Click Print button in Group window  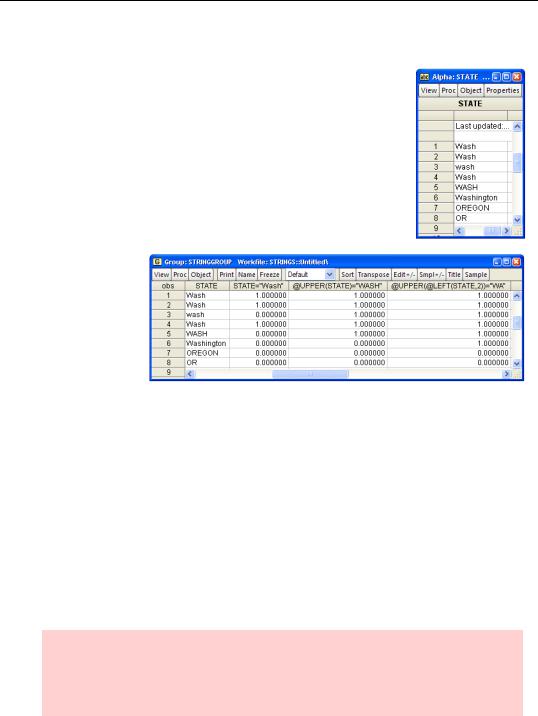click(227, 274)
